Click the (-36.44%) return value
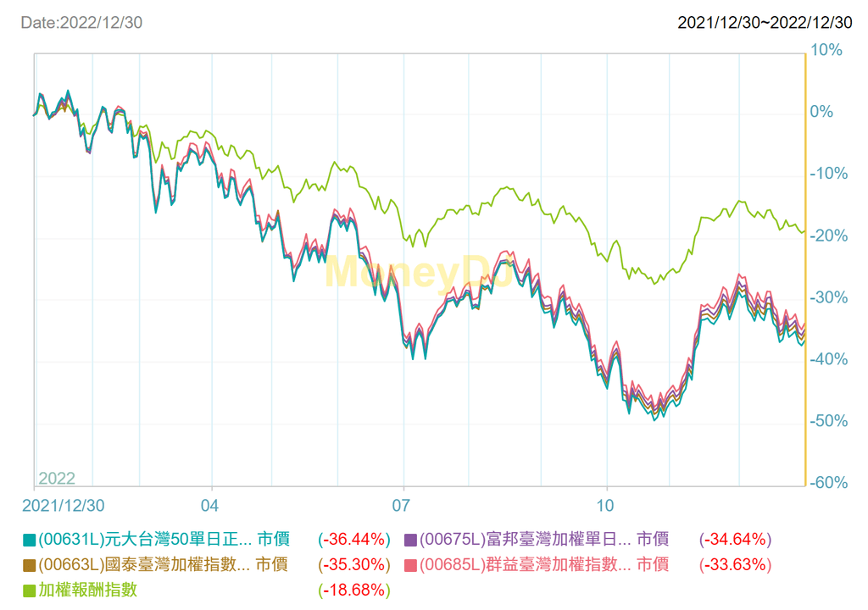The height and width of the screenshot is (610, 868). [x=354, y=539]
